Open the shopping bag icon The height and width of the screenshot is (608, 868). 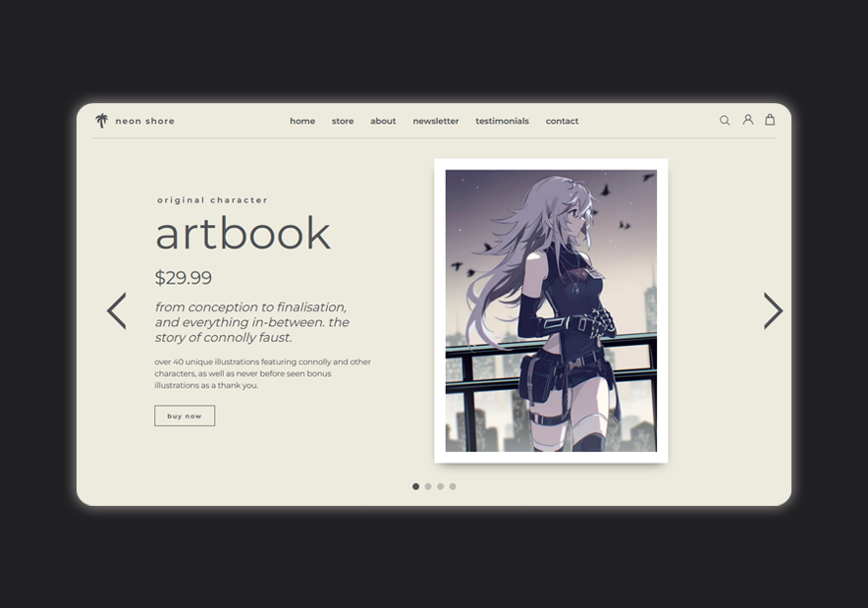(x=770, y=120)
